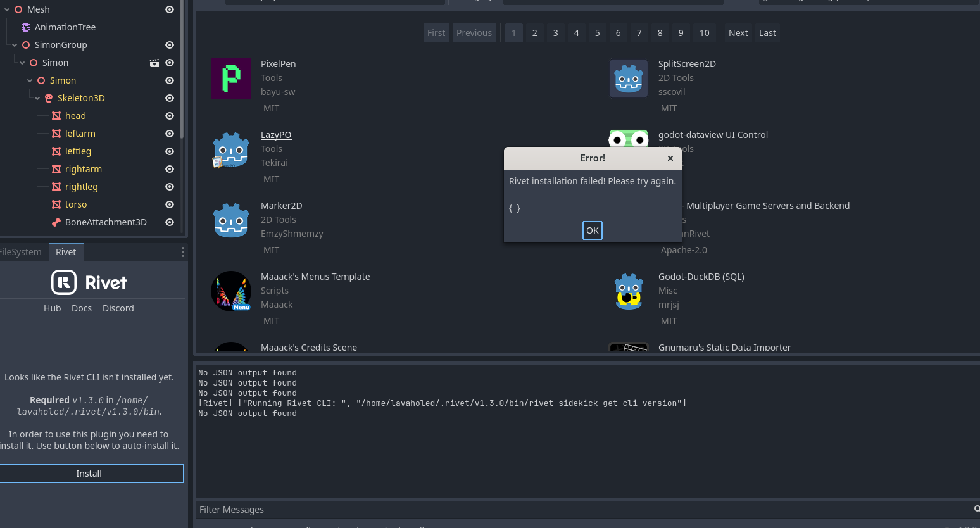Click the rightleg bone node icon
Image resolution: width=980 pixels, height=528 pixels.
56,187
